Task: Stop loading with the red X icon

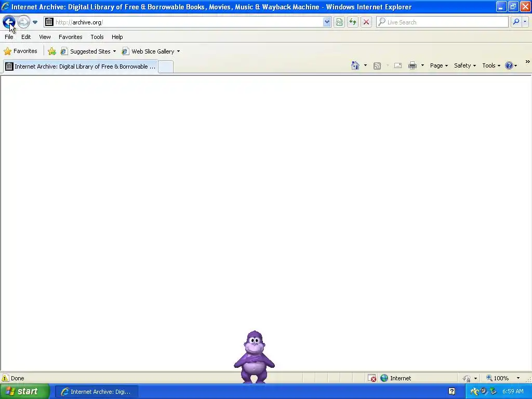Action: (366, 22)
